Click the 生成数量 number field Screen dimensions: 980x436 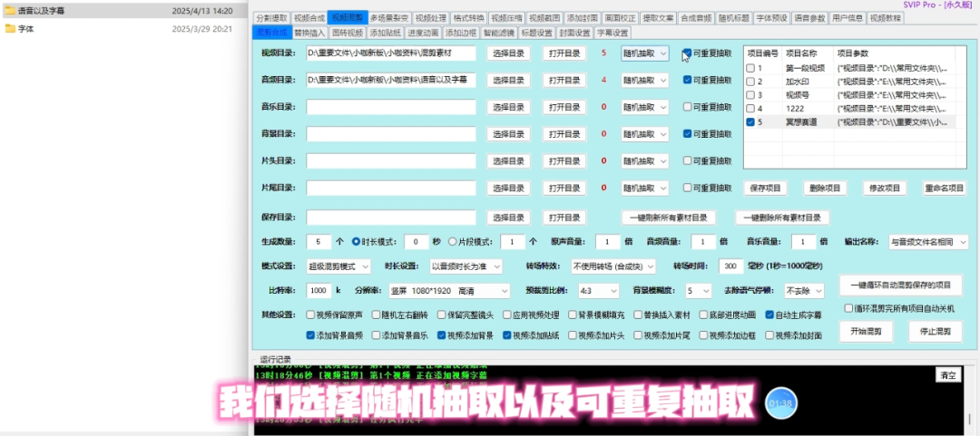(x=318, y=242)
